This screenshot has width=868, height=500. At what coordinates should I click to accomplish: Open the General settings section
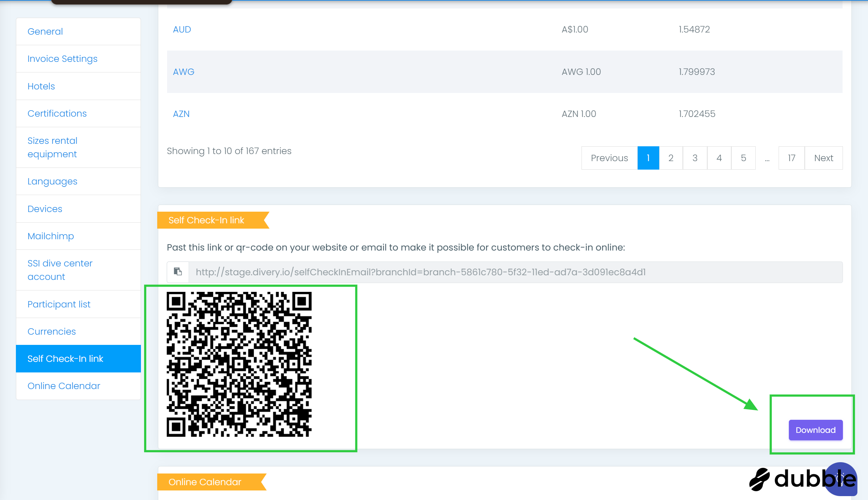point(45,31)
